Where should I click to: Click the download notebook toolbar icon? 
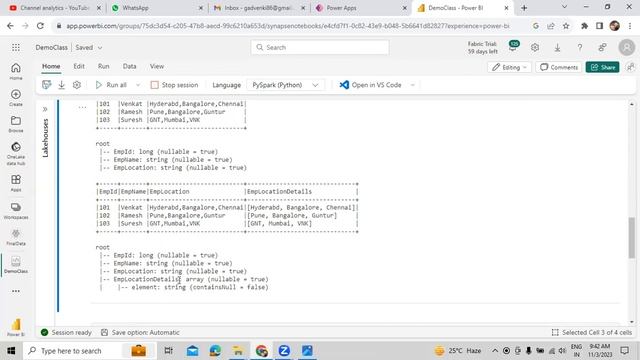(x=62, y=85)
